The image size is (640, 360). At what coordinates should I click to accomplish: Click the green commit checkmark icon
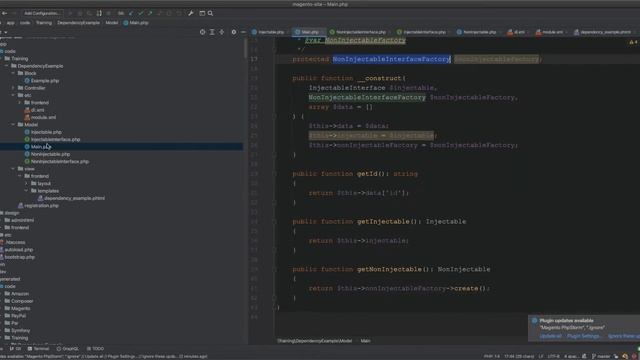tap(141, 13)
